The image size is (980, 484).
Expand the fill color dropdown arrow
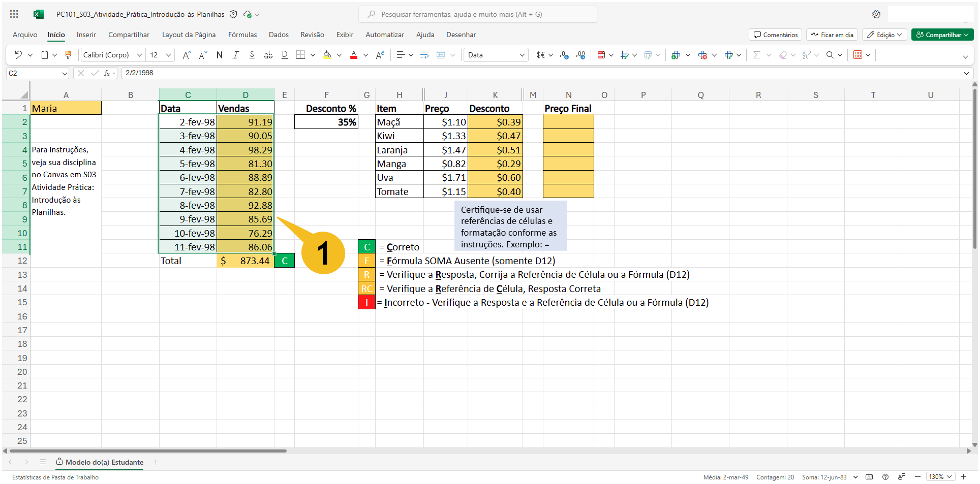point(339,55)
